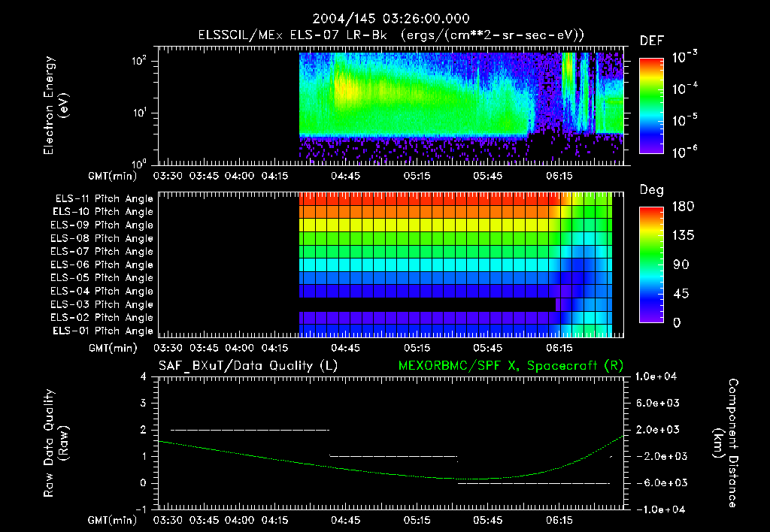Click the DEF color bar in the top panel
This screenshot has height=532, width=770.
[x=651, y=106]
